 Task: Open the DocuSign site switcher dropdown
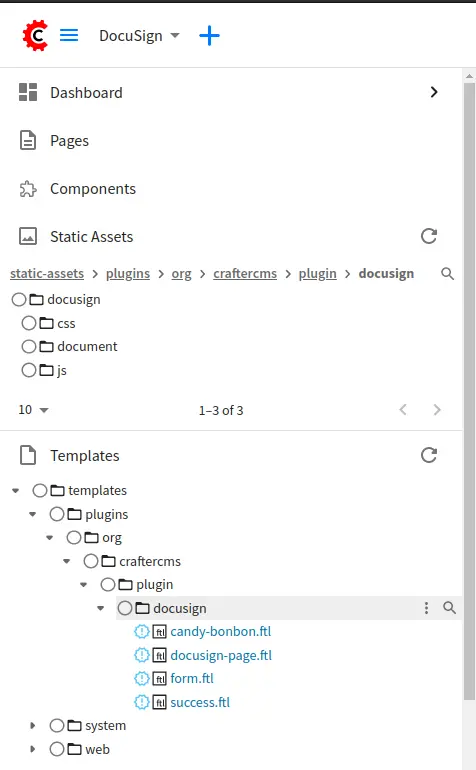coord(140,36)
